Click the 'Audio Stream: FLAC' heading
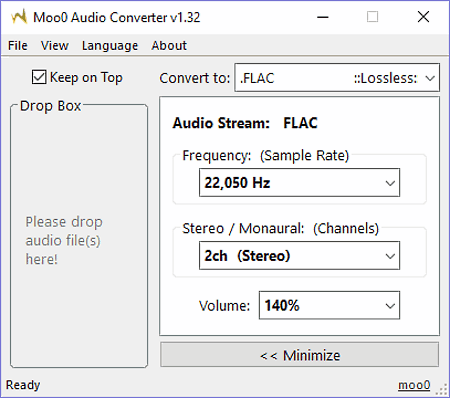This screenshot has width=450, height=398. pos(245,123)
